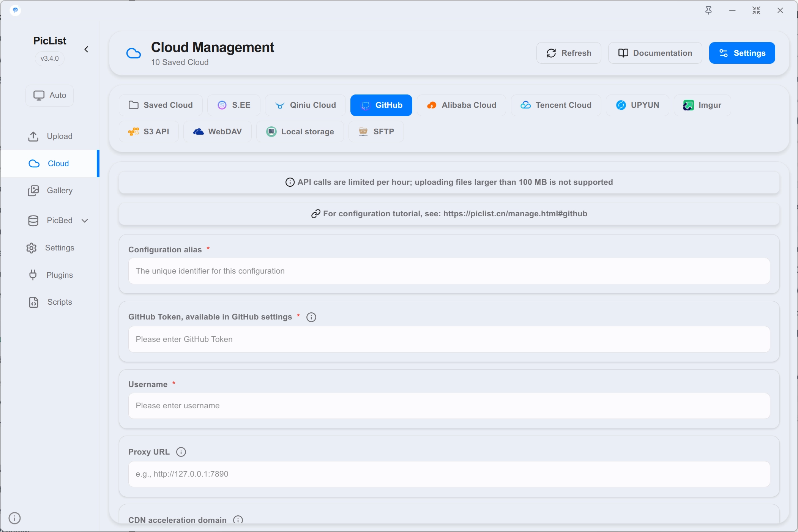Open the Scripts page
Viewport: 798px width, 532px height.
[x=50, y=302]
